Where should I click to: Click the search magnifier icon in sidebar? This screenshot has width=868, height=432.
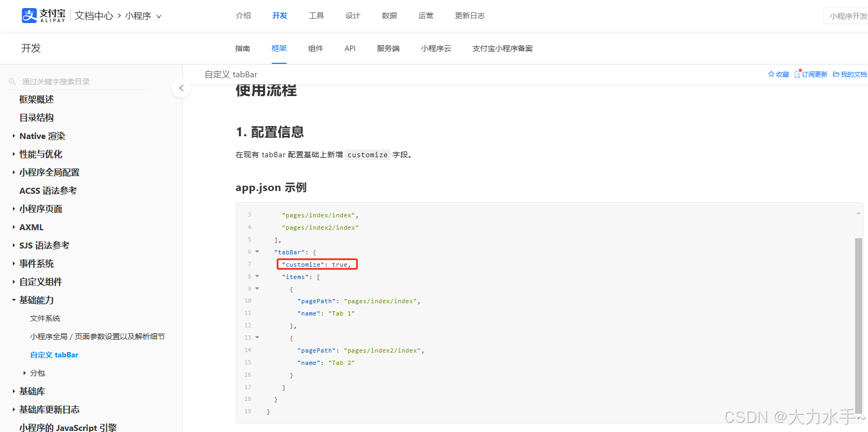[x=12, y=82]
